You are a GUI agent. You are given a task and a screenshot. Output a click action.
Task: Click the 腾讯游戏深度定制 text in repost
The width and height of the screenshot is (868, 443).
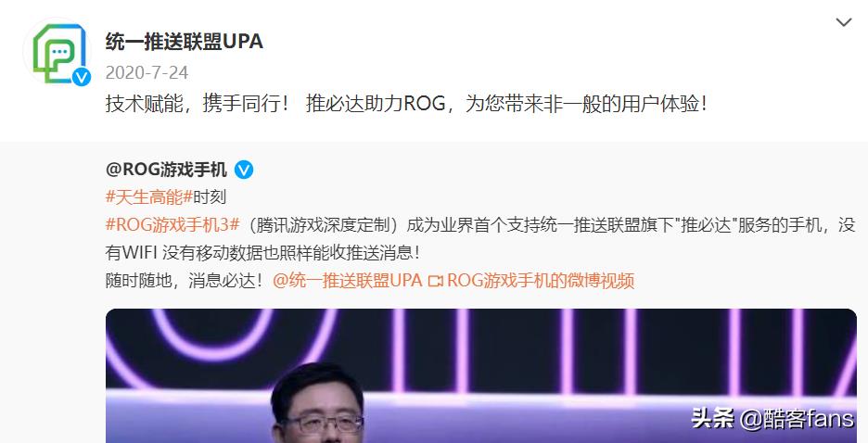pyautogui.click(x=321, y=224)
